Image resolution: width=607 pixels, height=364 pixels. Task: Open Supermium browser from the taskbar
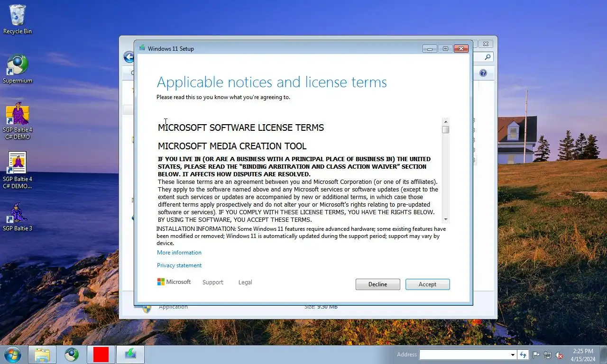pyautogui.click(x=72, y=355)
